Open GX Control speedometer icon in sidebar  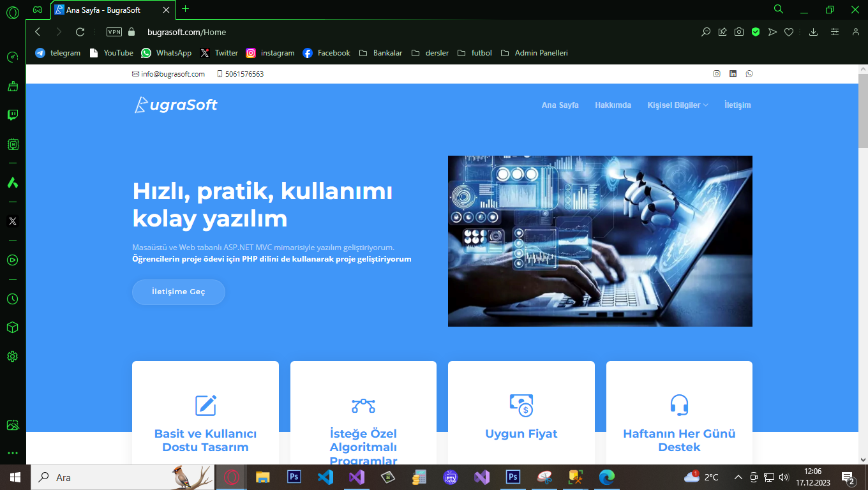(12, 57)
